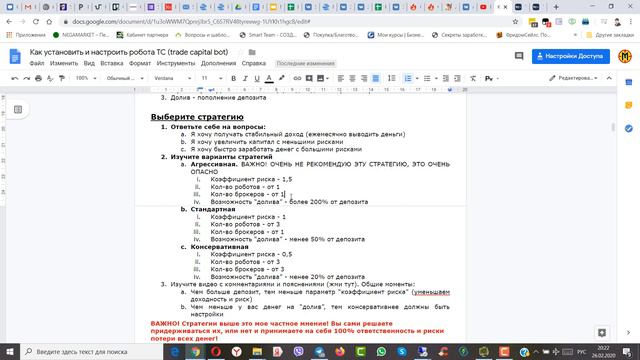
Task: Open the Файл menu
Action: pyautogui.click(x=37, y=63)
